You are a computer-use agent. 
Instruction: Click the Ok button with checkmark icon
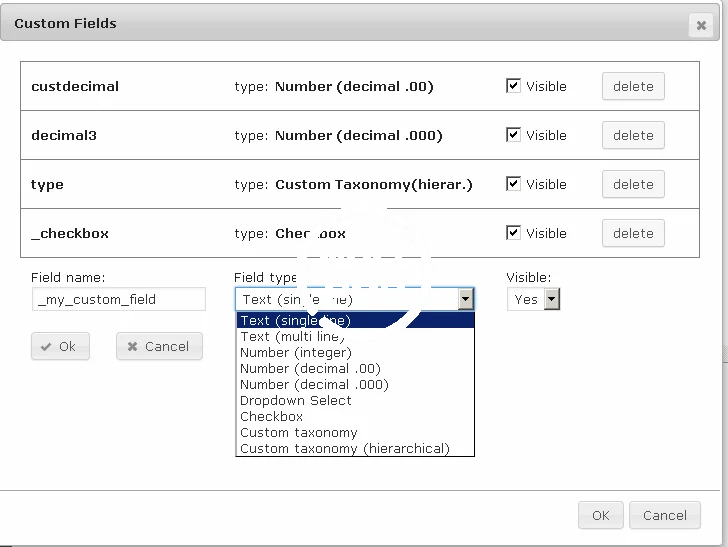pos(60,346)
